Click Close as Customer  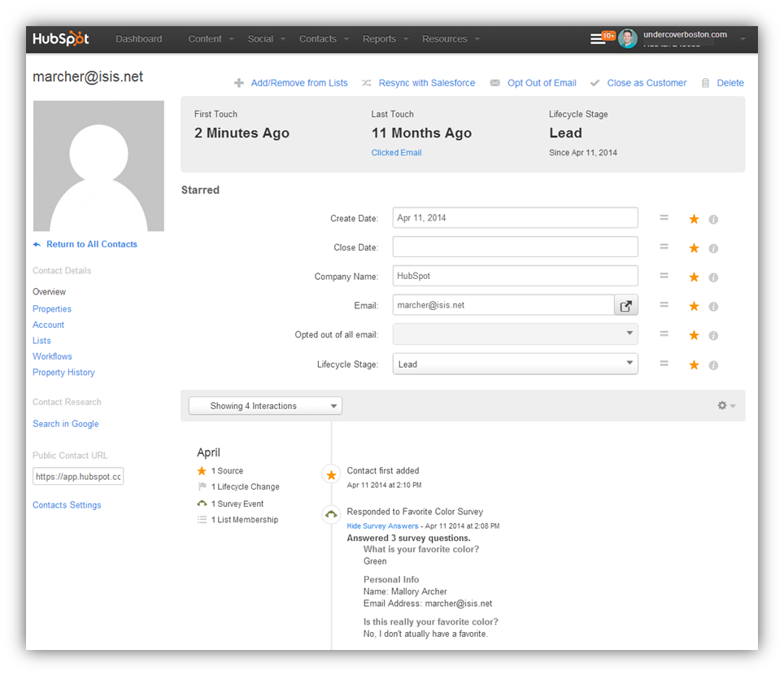click(x=647, y=83)
